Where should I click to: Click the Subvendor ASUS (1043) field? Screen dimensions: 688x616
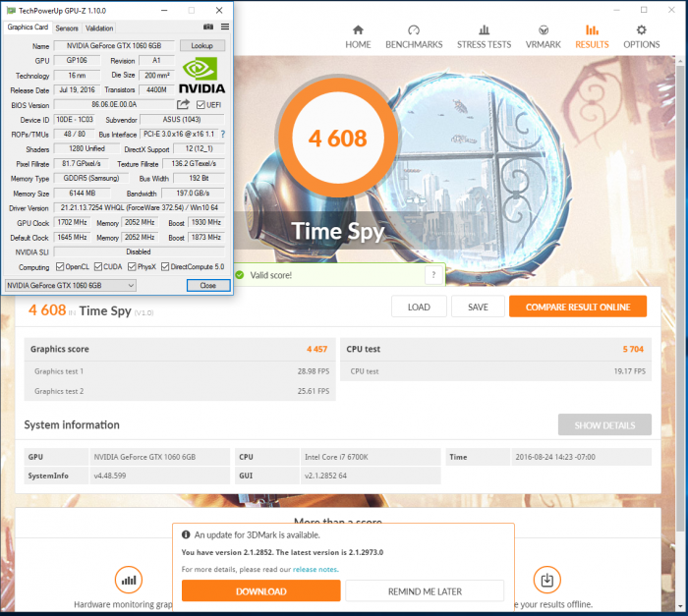182,119
